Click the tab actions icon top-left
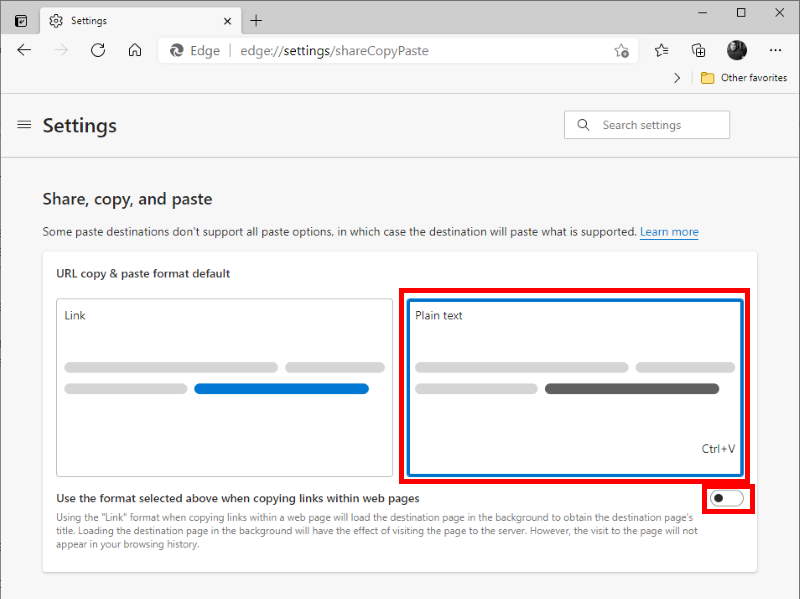 coord(20,20)
